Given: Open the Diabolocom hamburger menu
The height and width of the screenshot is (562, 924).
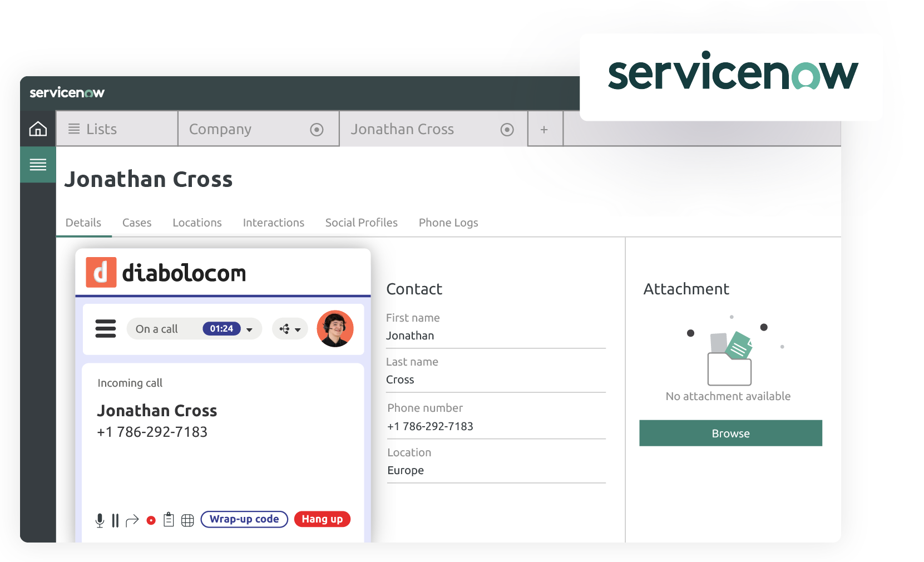Looking at the screenshot, I should 105,329.
